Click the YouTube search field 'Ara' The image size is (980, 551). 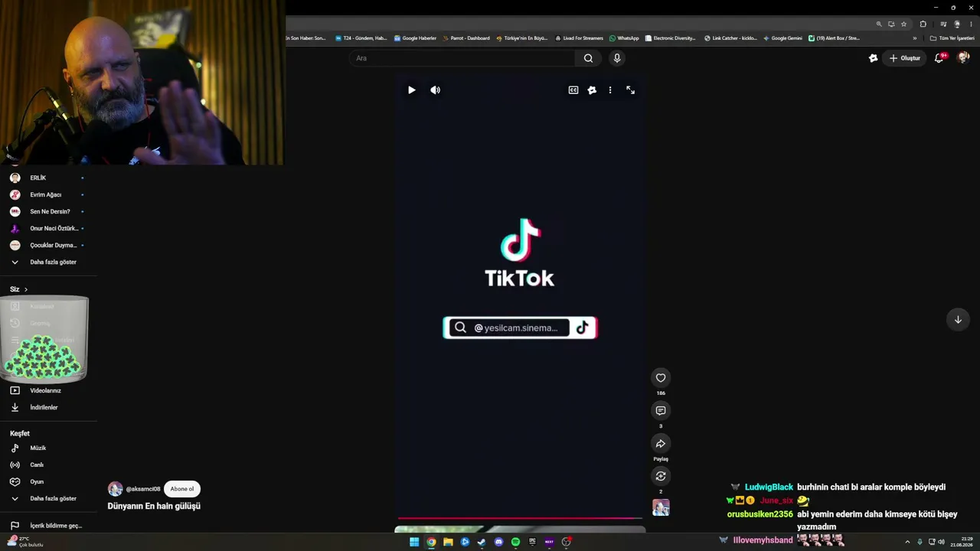pyautogui.click(x=462, y=58)
